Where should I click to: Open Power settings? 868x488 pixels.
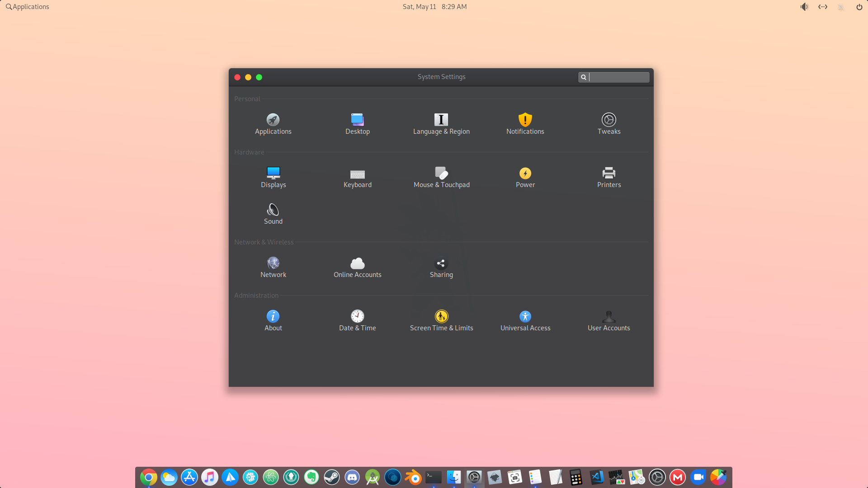525,177
